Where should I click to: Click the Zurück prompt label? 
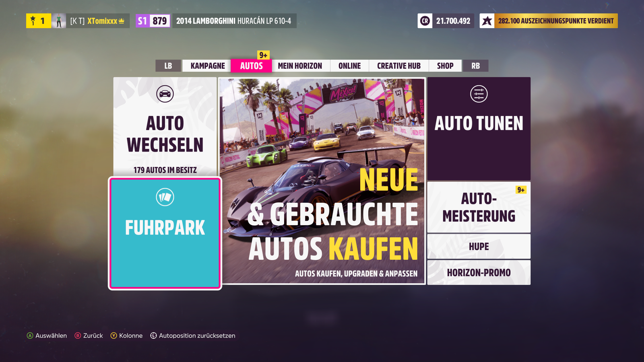click(x=93, y=335)
